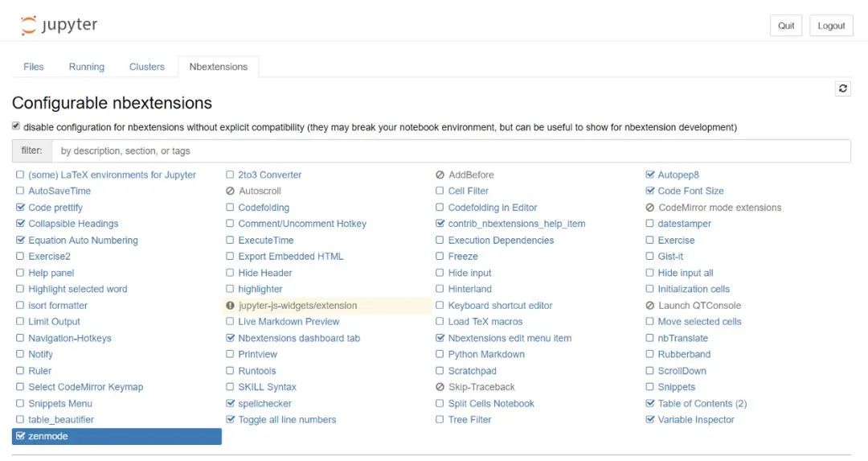Open the Running tab
The image size is (868, 461).
(x=87, y=67)
